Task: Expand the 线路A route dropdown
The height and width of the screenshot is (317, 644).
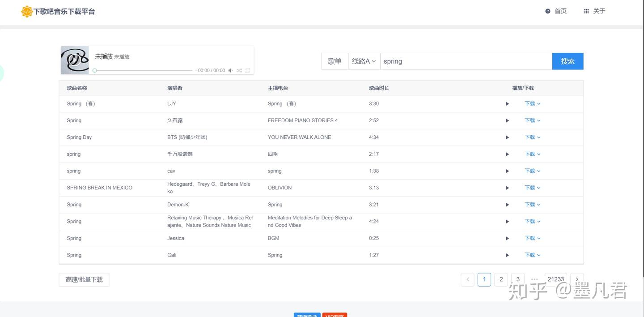Action: tap(364, 61)
